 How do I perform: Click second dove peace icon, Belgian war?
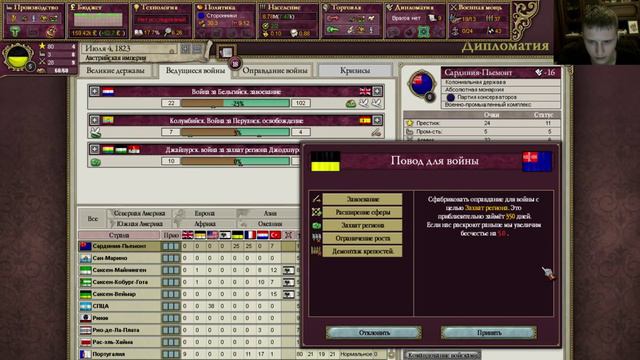click(376, 104)
